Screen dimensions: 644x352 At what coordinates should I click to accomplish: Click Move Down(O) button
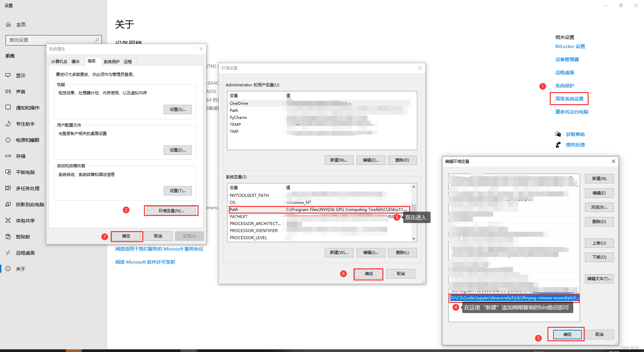point(599,257)
